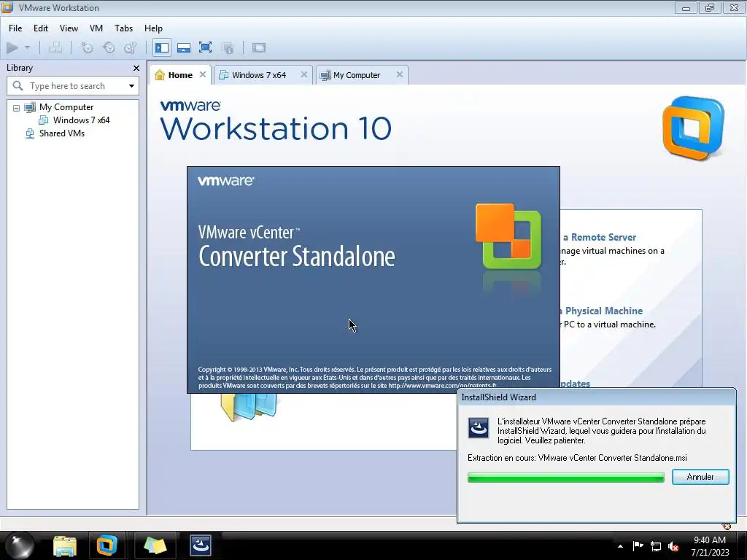Click the network tray icon
This screenshot has height=560, width=747.
[x=656, y=546]
